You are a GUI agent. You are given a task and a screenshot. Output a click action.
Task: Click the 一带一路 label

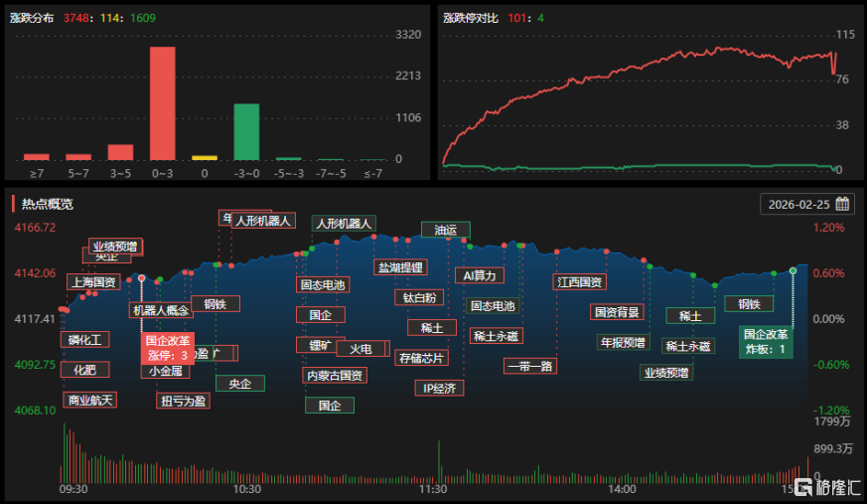tap(530, 366)
